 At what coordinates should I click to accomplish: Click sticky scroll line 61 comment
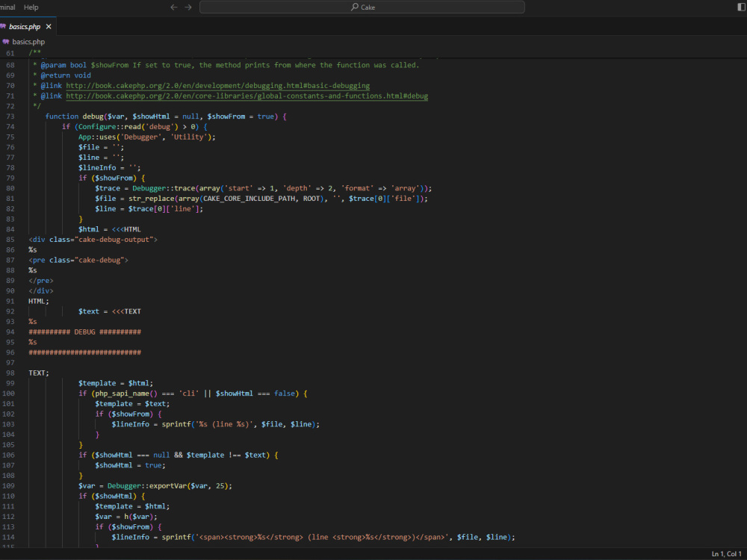[35, 53]
